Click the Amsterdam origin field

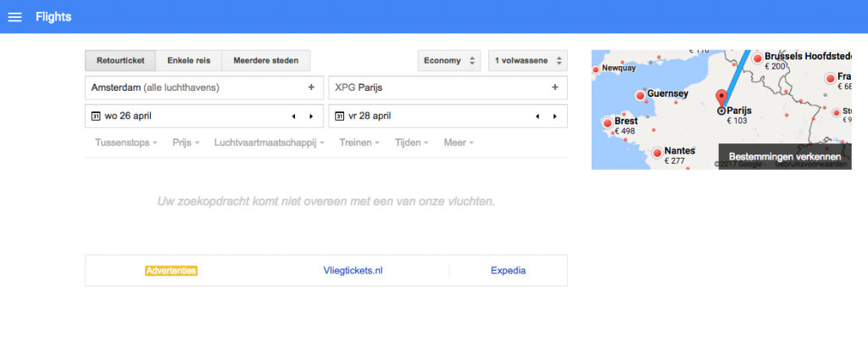pyautogui.click(x=204, y=87)
